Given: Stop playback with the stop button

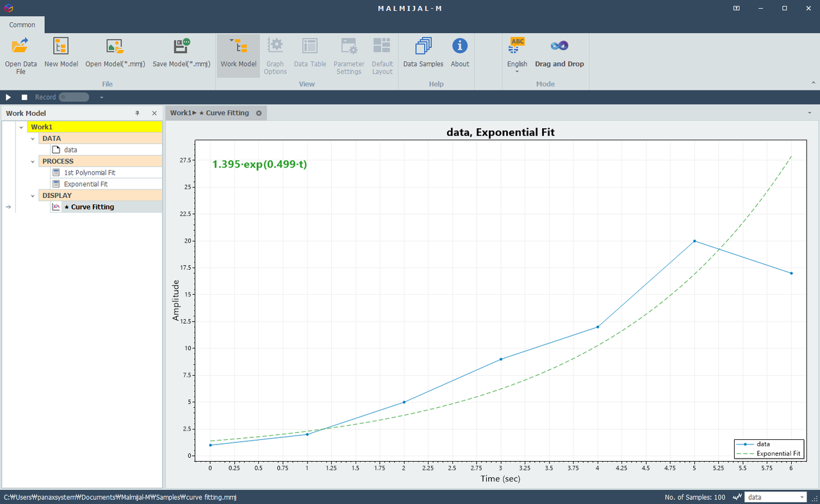Looking at the screenshot, I should click(x=24, y=97).
